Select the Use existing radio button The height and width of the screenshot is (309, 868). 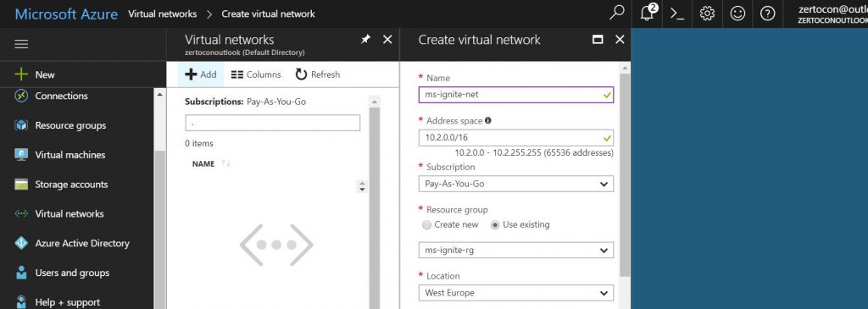[x=495, y=225]
